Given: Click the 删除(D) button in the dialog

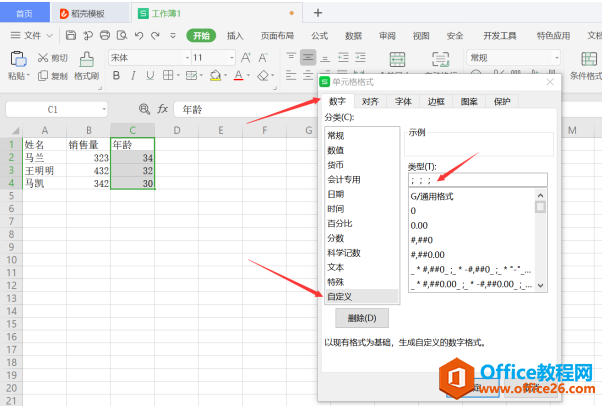Looking at the screenshot, I should (361, 318).
